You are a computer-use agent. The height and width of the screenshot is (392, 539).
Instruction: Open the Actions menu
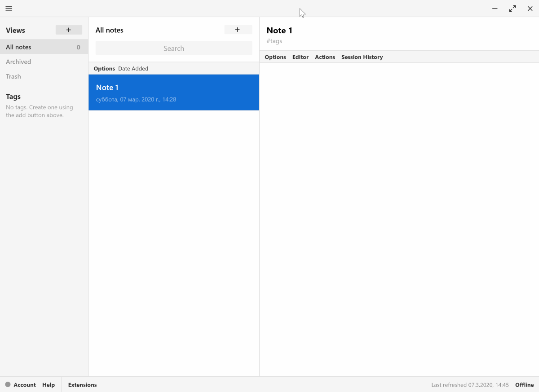pos(325,57)
